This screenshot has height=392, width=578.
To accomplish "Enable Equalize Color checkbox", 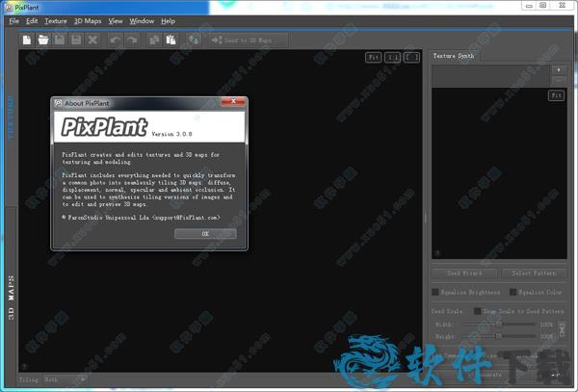I will [x=513, y=292].
